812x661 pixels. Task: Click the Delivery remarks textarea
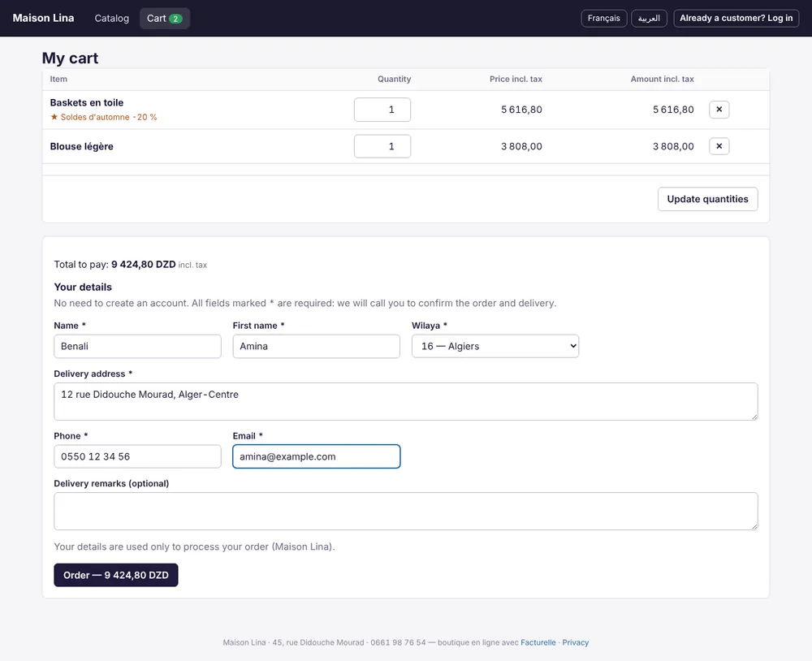pyautogui.click(x=406, y=512)
